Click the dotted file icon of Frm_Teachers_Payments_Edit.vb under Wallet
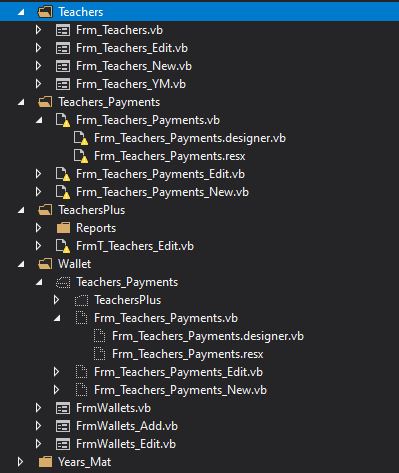 coord(81,372)
